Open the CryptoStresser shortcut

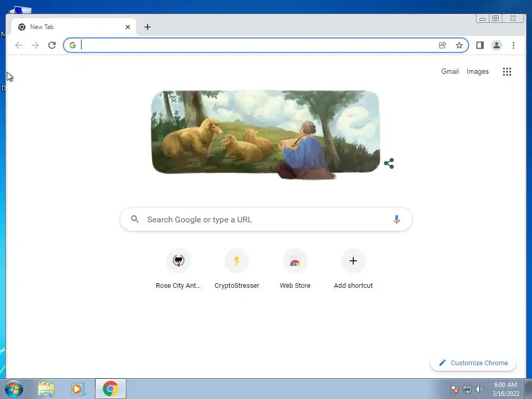click(x=237, y=270)
